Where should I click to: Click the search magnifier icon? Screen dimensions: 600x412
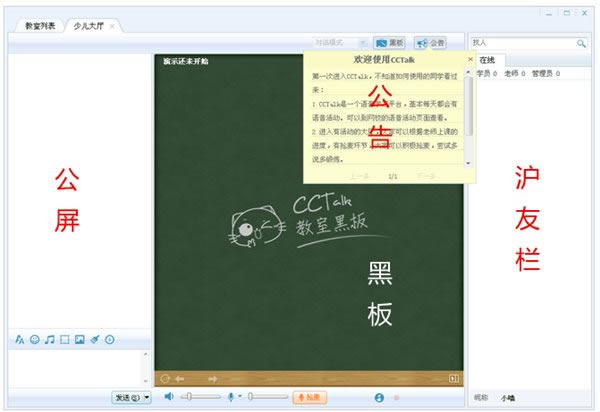click(581, 43)
